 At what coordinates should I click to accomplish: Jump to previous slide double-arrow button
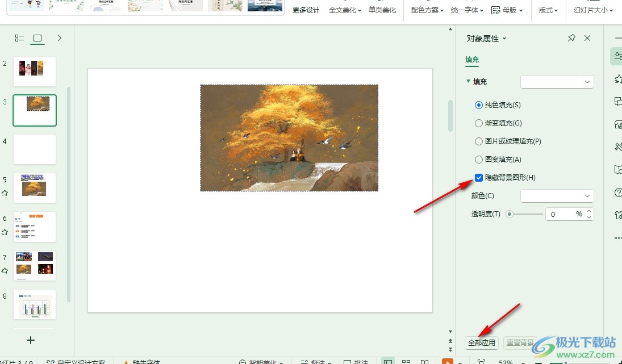(x=450, y=341)
